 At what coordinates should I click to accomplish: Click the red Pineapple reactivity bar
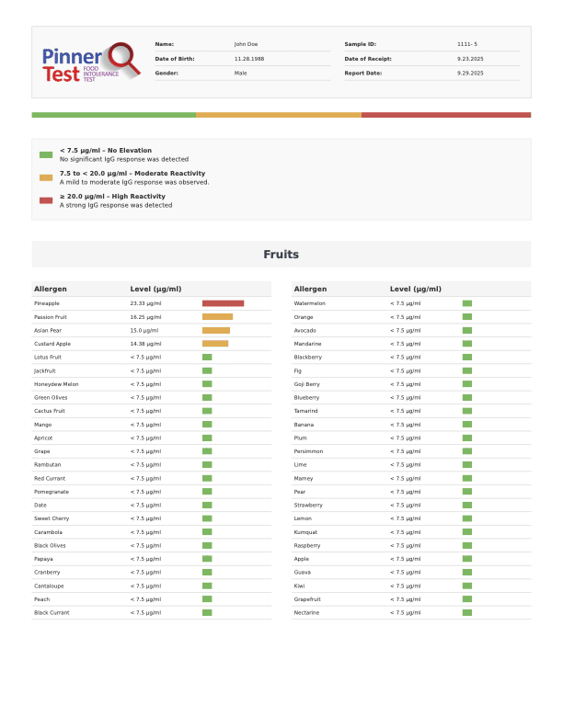(x=223, y=303)
